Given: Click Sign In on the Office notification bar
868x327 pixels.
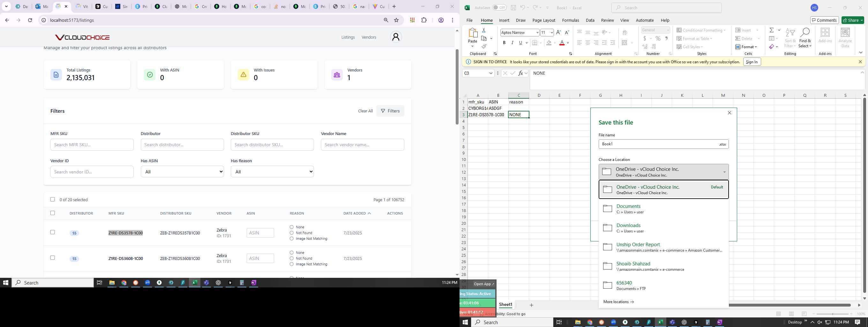Looking at the screenshot, I should tap(752, 62).
